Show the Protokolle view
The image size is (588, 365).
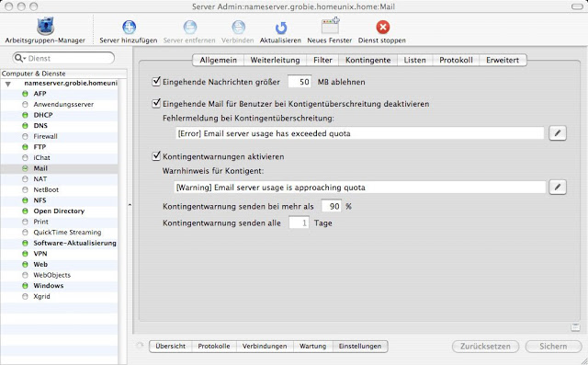coord(214,347)
